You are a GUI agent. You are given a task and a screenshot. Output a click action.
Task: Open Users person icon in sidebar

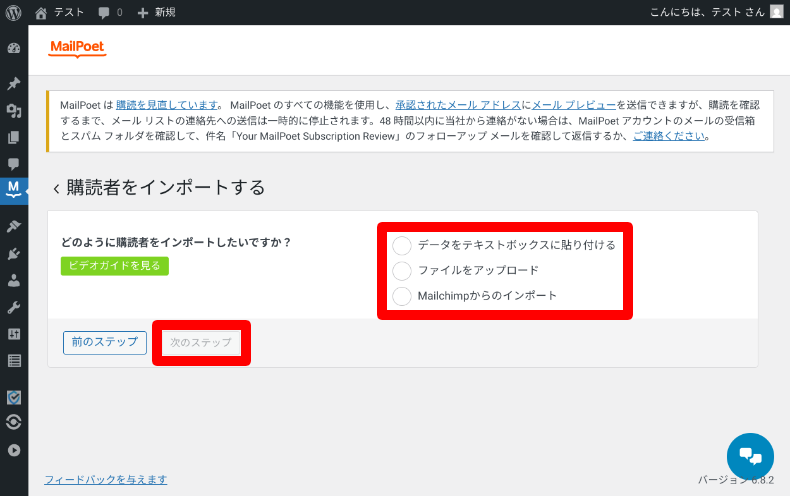pos(14,280)
